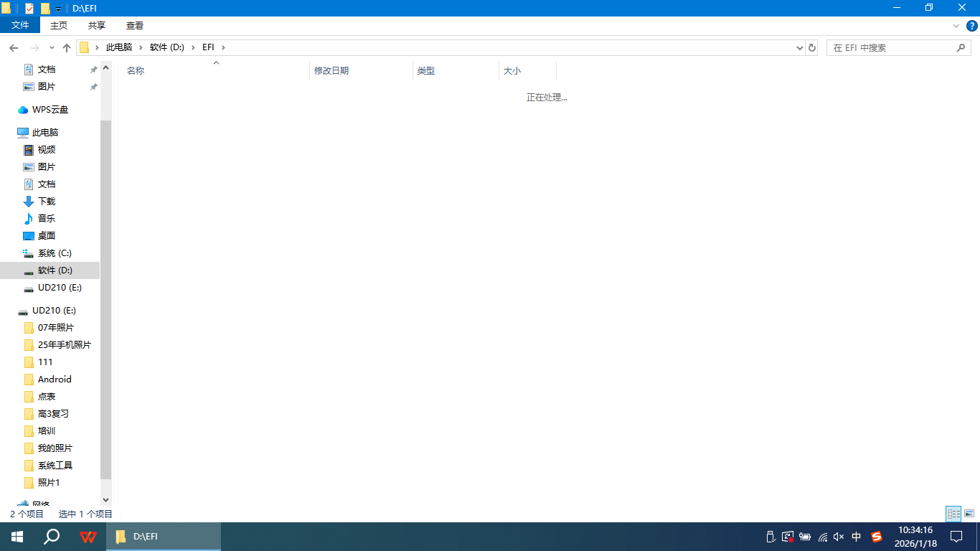Expand the ribbon with the chevron

(956, 26)
